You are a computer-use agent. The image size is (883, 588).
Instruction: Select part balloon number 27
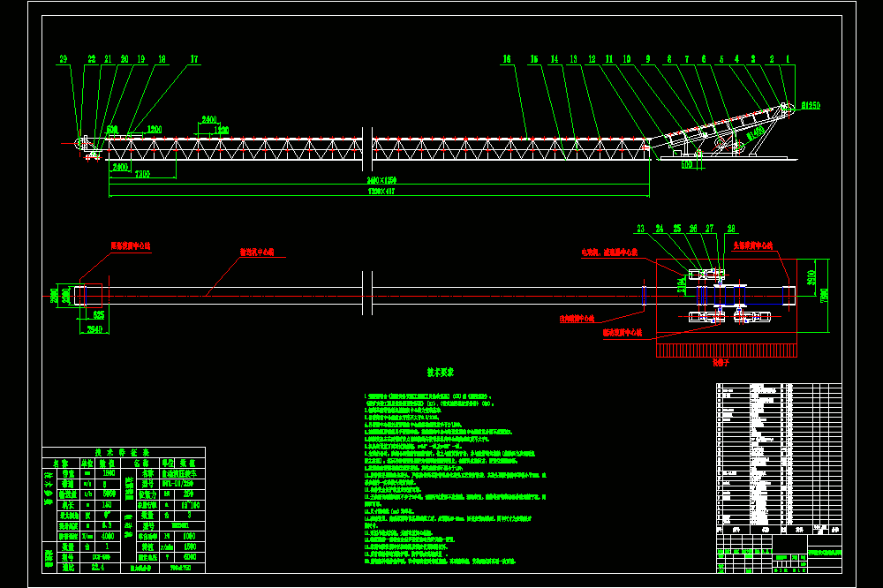710,229
